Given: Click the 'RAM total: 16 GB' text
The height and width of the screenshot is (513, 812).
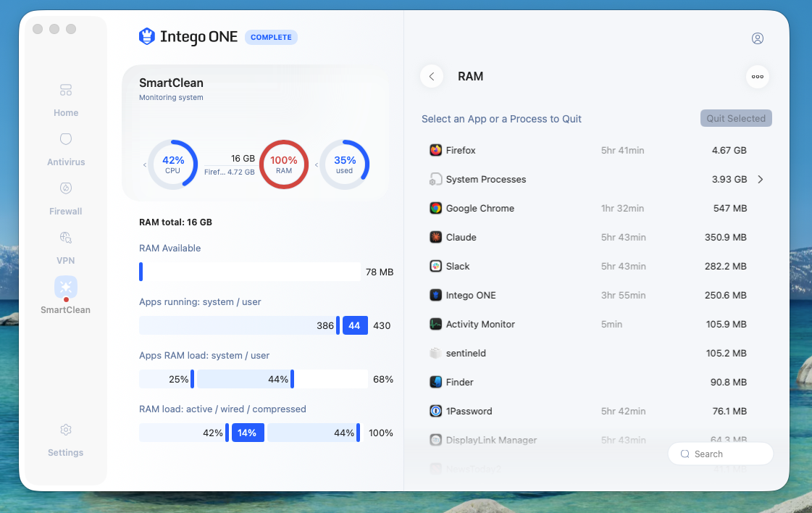Looking at the screenshot, I should click(x=175, y=222).
